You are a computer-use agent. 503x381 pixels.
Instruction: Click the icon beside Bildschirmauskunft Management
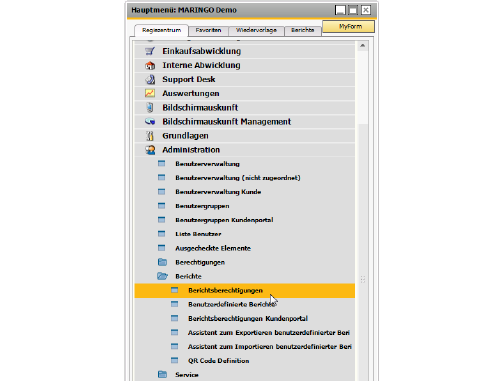[150, 122]
